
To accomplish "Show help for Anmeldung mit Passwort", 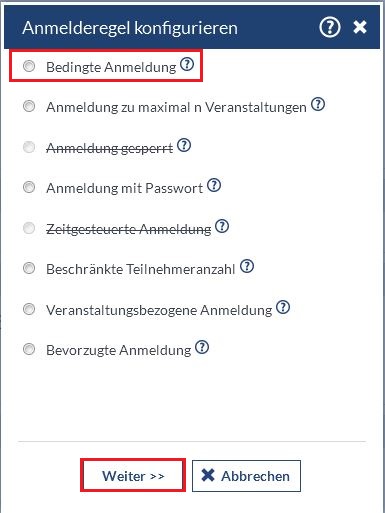I will point(214,185).
